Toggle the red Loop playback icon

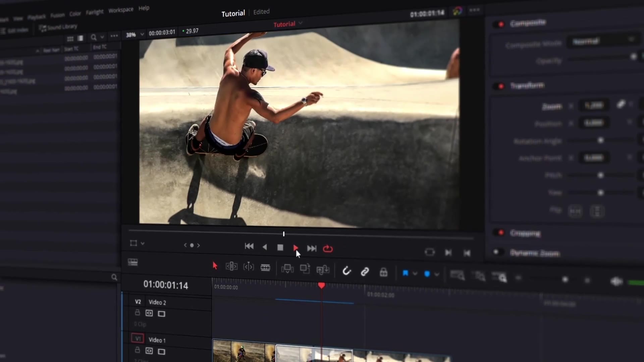(328, 249)
